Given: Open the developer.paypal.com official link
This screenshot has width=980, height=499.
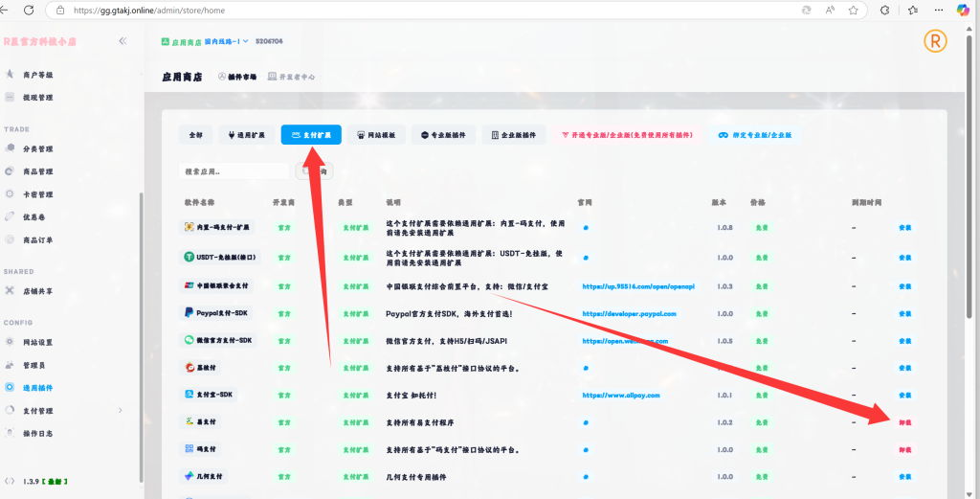Looking at the screenshot, I should click(x=629, y=313).
